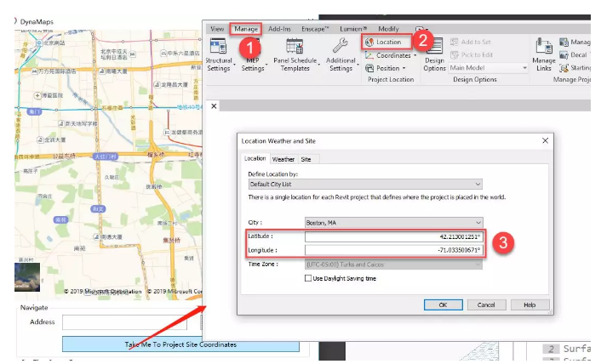This screenshot has width=601, height=364.
Task: Switch to the View ribbon tab
Action: tap(217, 29)
